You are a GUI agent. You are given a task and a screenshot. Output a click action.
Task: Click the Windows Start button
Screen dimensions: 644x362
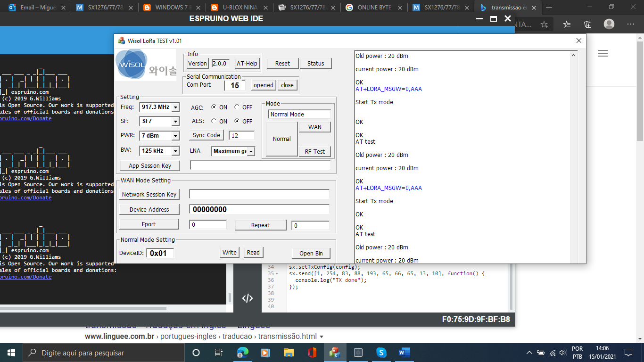(x=11, y=353)
